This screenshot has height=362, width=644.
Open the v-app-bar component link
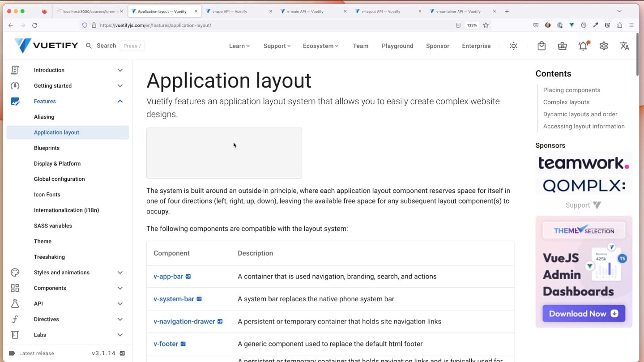point(169,276)
